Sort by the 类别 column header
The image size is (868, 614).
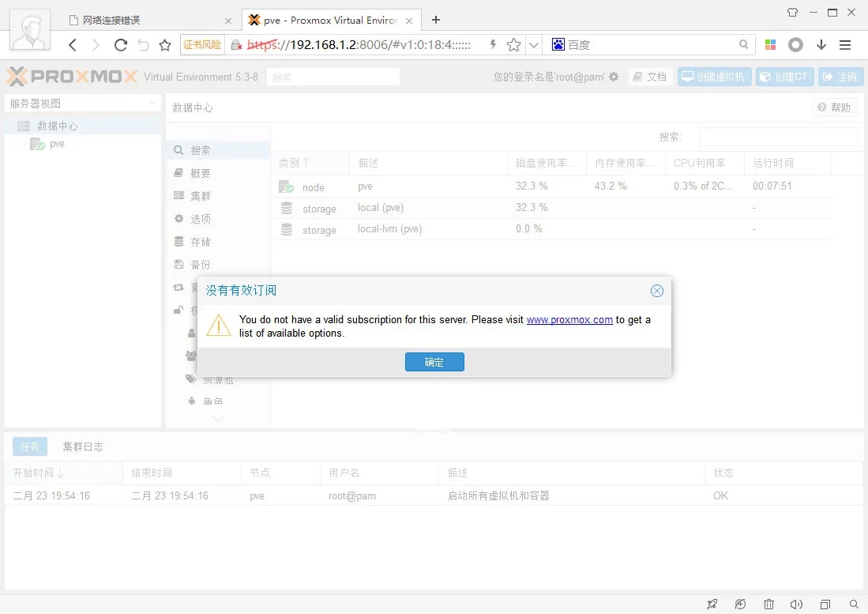[x=310, y=163]
